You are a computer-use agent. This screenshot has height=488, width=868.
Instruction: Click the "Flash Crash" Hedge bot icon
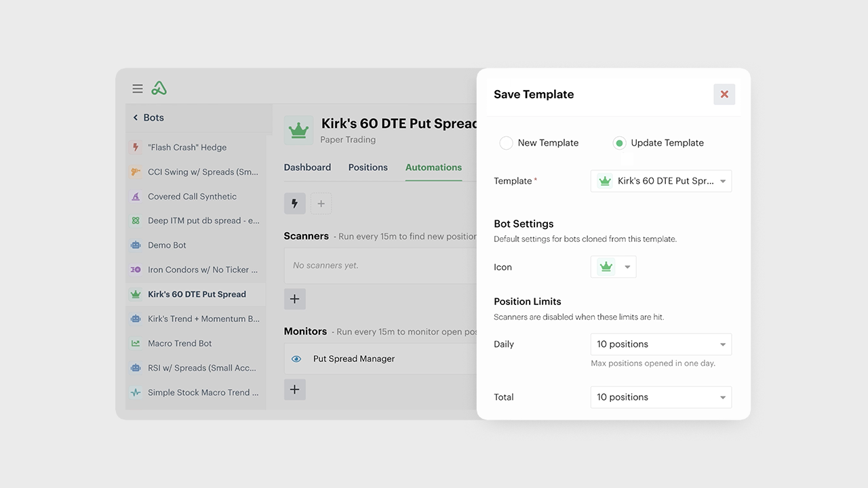[136, 147]
